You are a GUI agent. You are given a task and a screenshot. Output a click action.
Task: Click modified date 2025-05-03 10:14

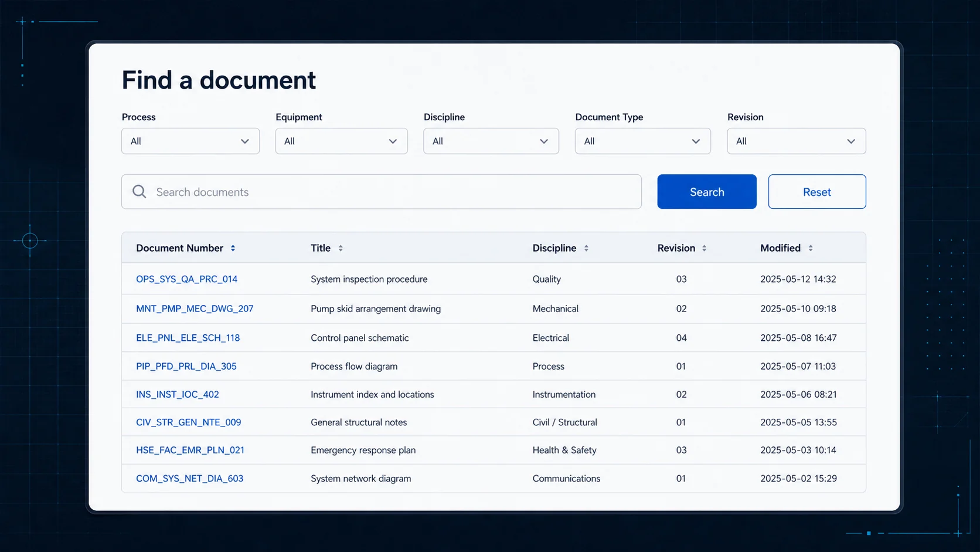(798, 450)
